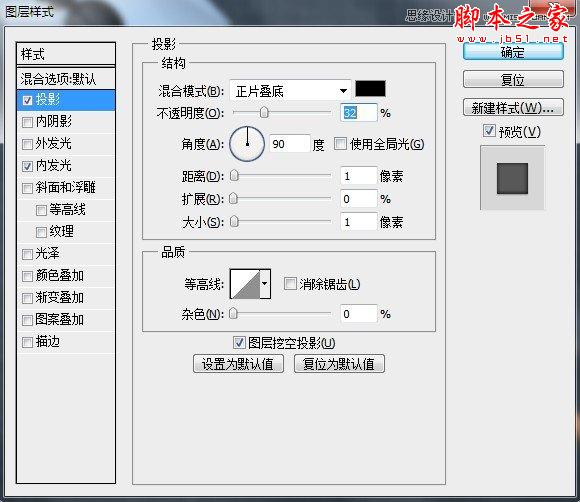Select 混合选项:默认 blending options
The height and width of the screenshot is (502, 580).
click(66, 78)
